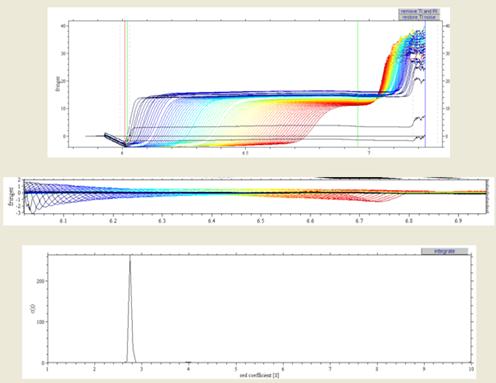Click the 6.1 tick on residuals axis
The width and height of the screenshot is (496, 383).
pyautogui.click(x=63, y=221)
